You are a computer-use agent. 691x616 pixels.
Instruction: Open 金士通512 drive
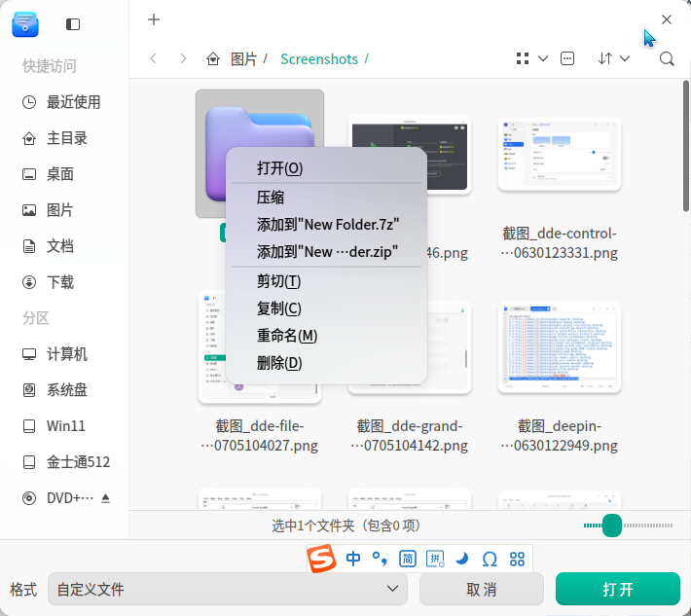point(64,462)
